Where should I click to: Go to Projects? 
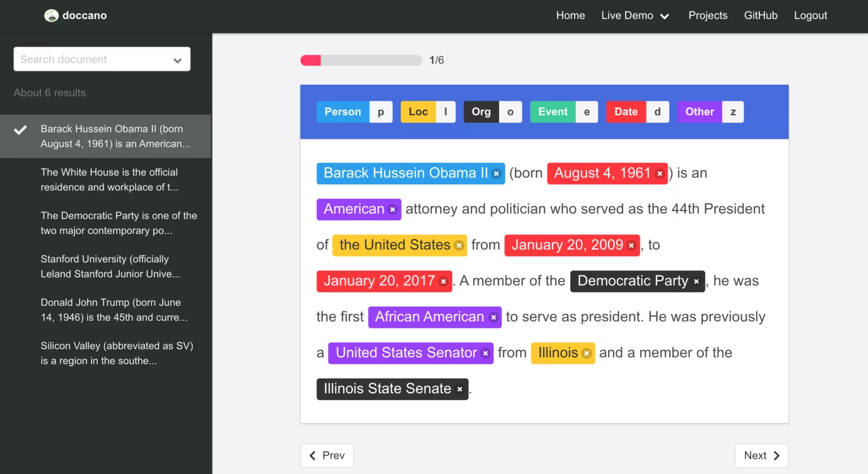click(x=708, y=16)
